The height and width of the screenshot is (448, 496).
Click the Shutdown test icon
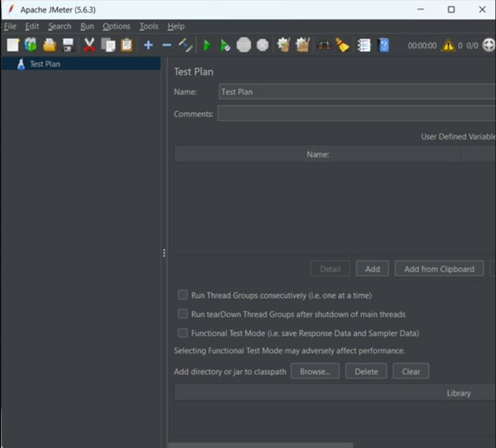point(263,45)
